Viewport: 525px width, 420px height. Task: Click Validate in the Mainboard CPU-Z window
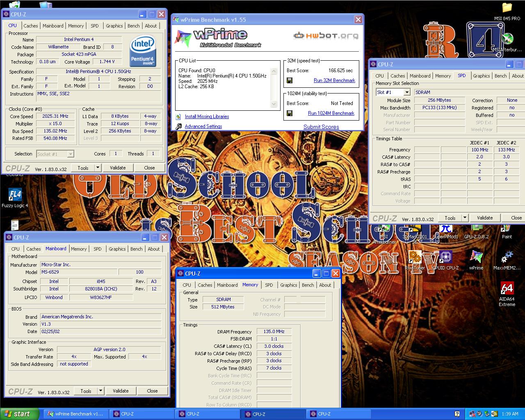[x=121, y=391]
